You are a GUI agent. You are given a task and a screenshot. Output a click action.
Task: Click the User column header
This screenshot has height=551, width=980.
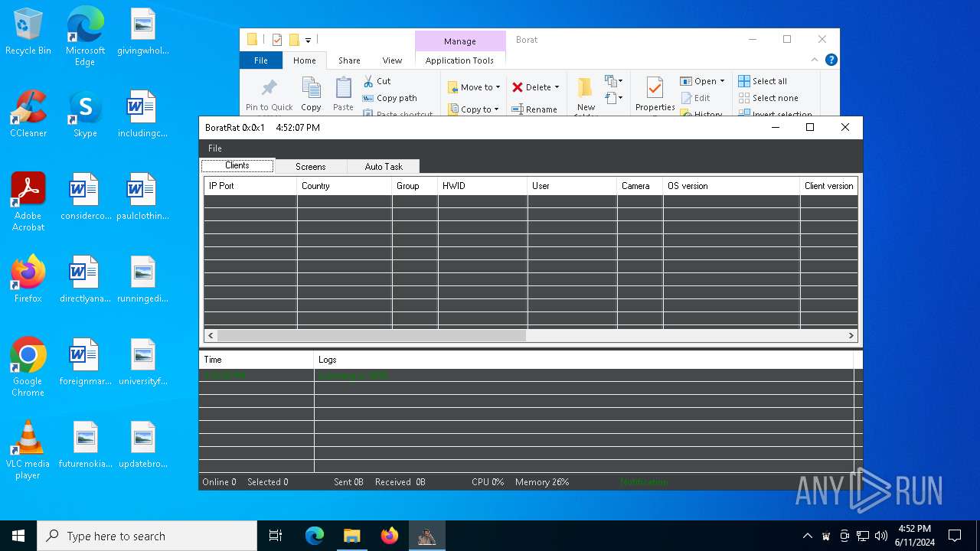pyautogui.click(x=572, y=186)
